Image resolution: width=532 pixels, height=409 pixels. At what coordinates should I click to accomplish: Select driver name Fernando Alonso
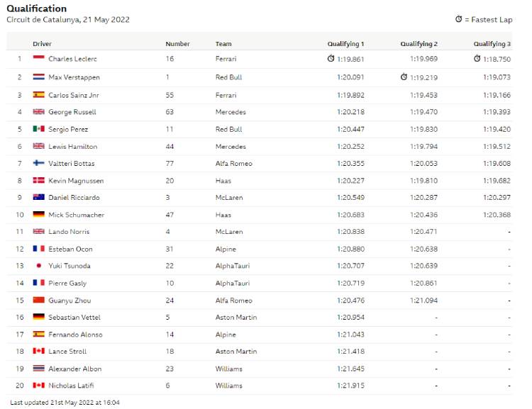[x=75, y=335]
